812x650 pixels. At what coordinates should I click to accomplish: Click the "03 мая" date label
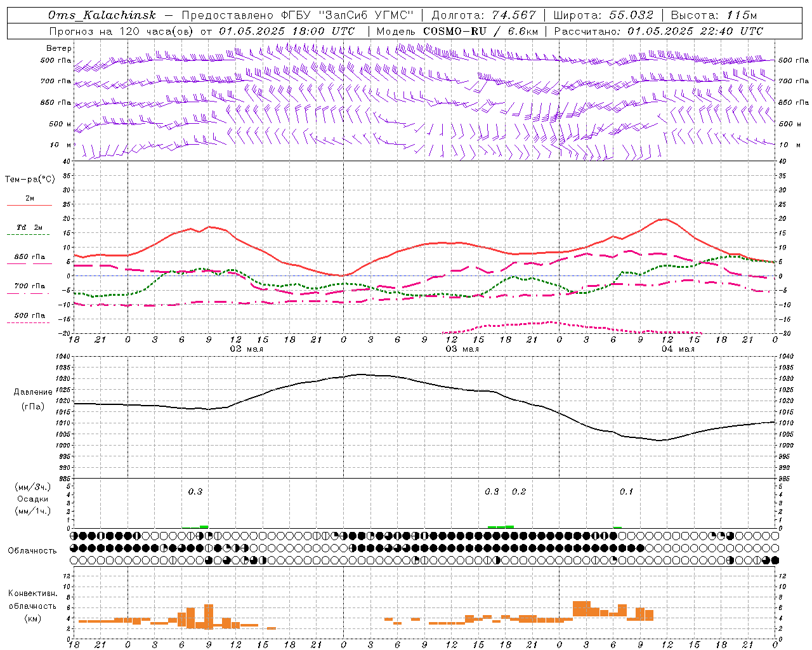(462, 349)
